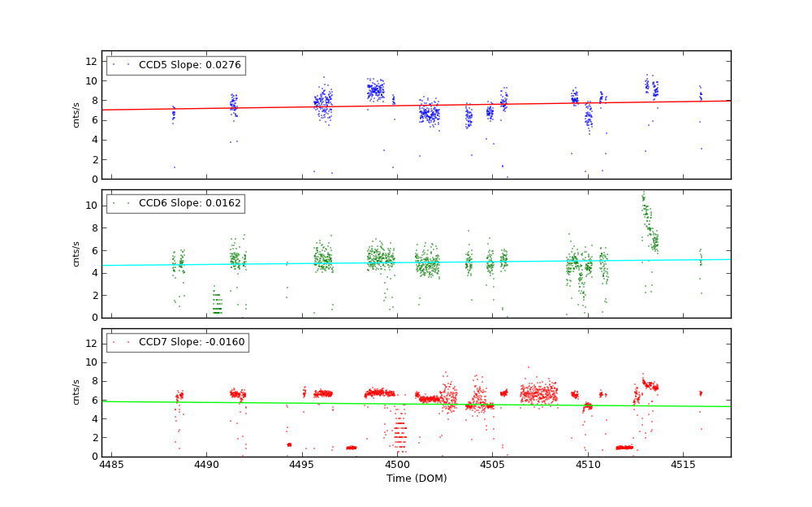
Task: Click the Time (DOM) x-axis label
Action: [x=416, y=479]
